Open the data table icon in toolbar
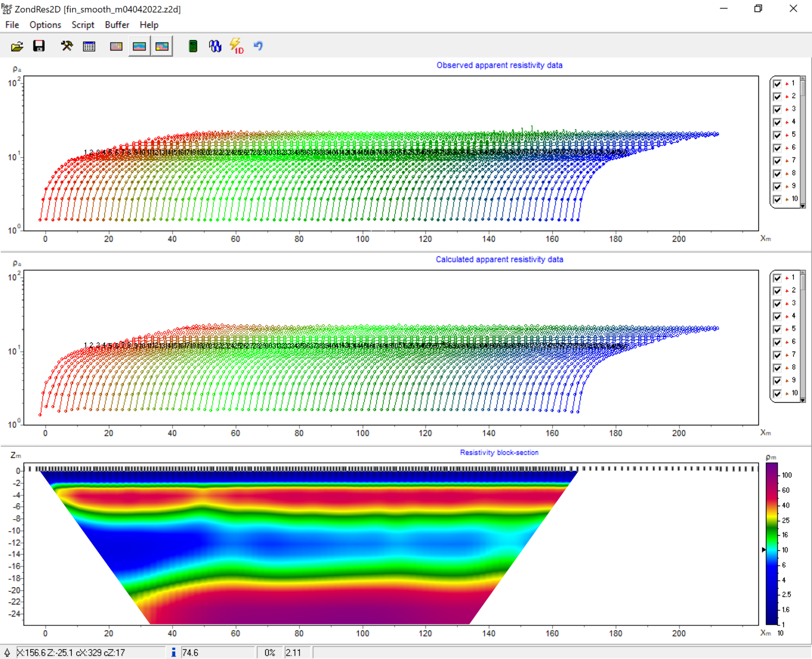Screen dimensions: 812x659 (x=89, y=46)
